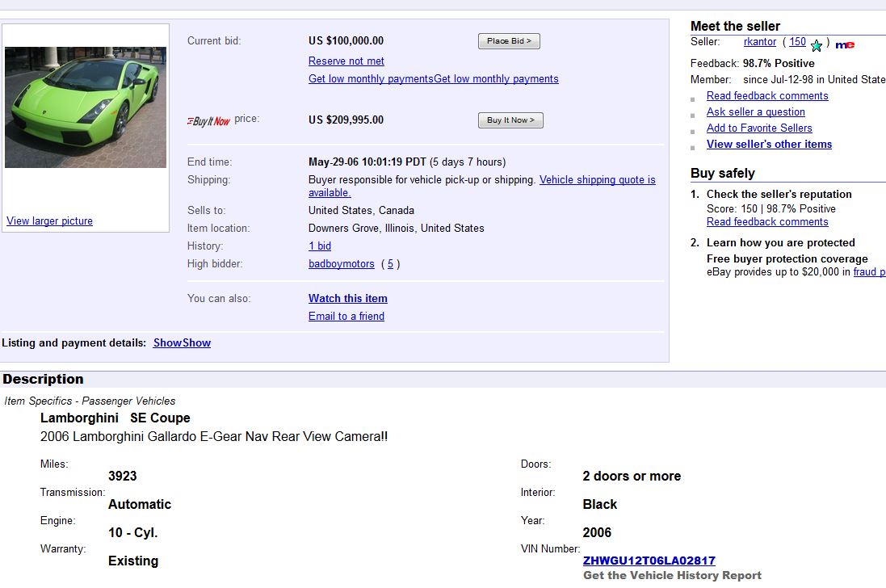This screenshot has height=588, width=886.
Task: Click badboymotors feedback score 5
Action: 390,264
